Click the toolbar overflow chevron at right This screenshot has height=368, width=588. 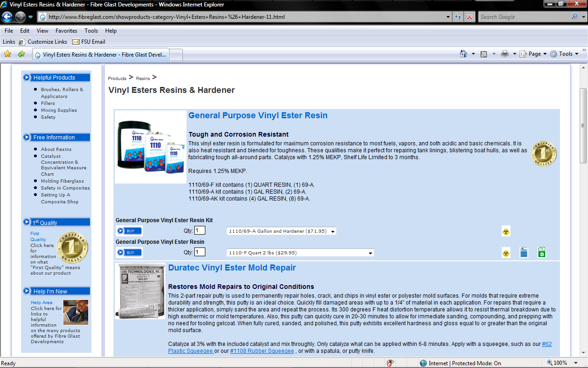point(584,51)
